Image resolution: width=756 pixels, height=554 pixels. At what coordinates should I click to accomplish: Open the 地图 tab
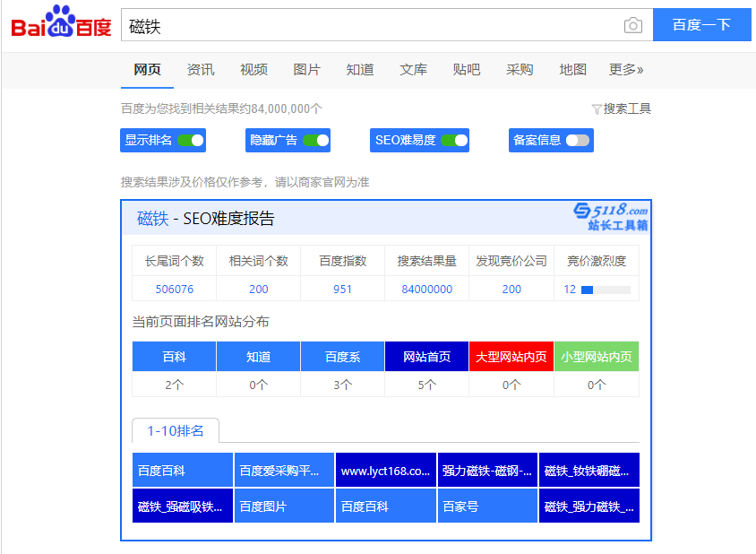tap(572, 70)
